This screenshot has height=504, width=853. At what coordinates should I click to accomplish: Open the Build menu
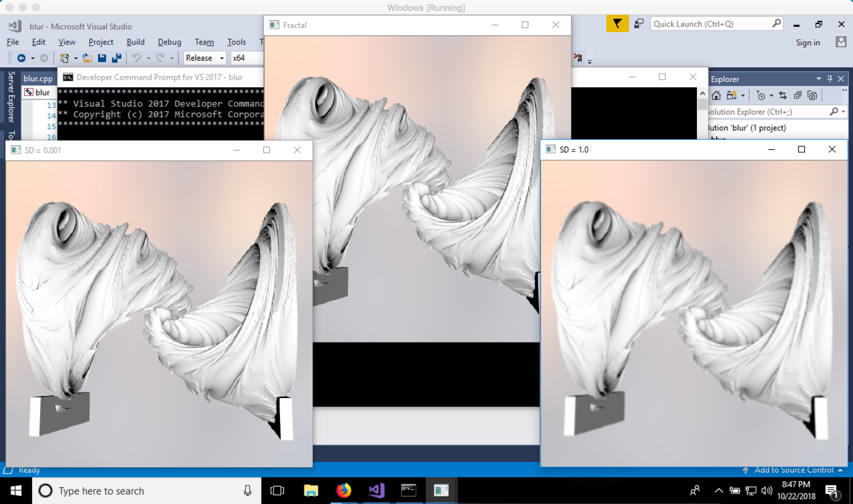click(135, 42)
